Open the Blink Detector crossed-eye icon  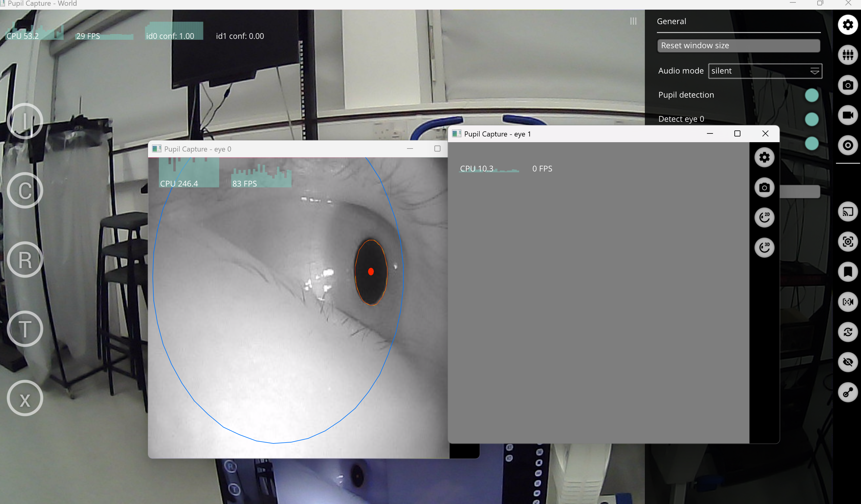tap(848, 362)
